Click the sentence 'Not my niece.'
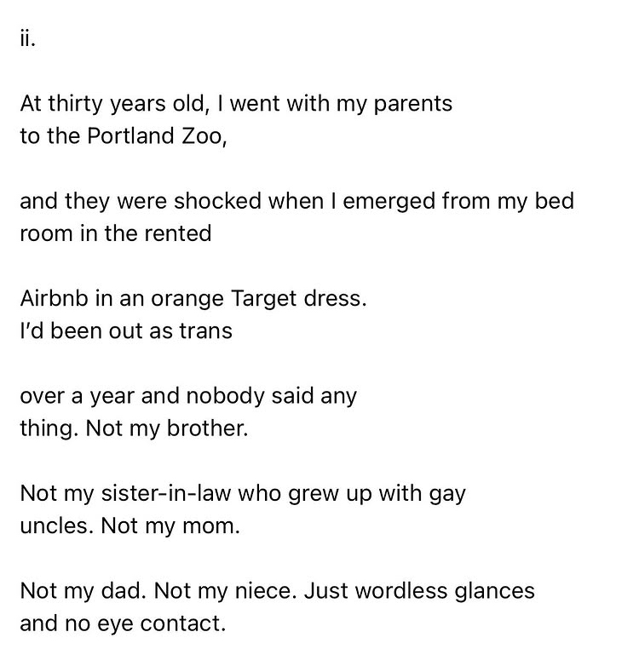This screenshot has width=639, height=672. click(225, 591)
